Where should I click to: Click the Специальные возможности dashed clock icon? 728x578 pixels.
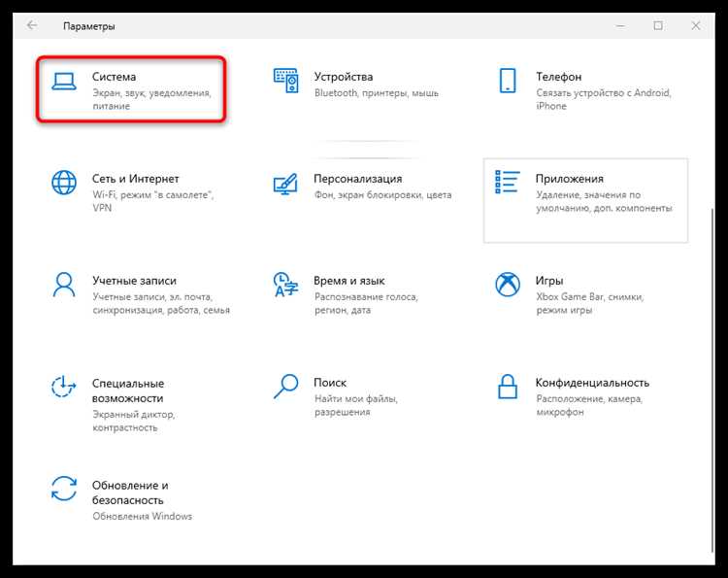[x=64, y=387]
